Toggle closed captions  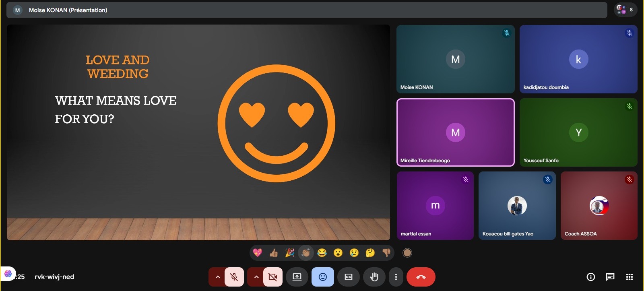coord(349,277)
